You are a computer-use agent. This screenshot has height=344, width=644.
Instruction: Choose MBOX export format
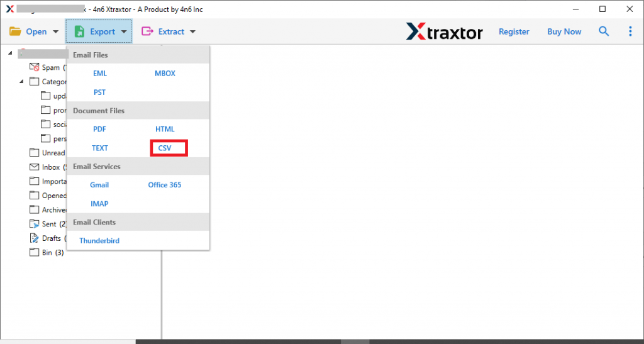(x=165, y=74)
